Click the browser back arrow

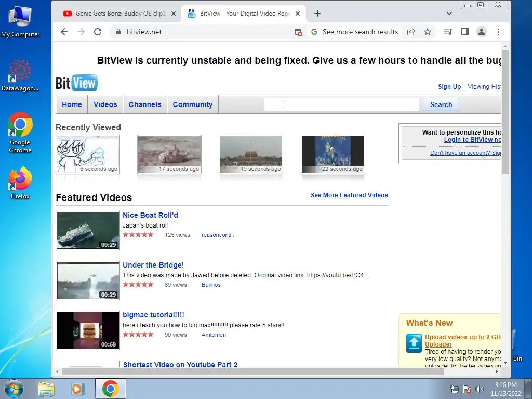[64, 32]
